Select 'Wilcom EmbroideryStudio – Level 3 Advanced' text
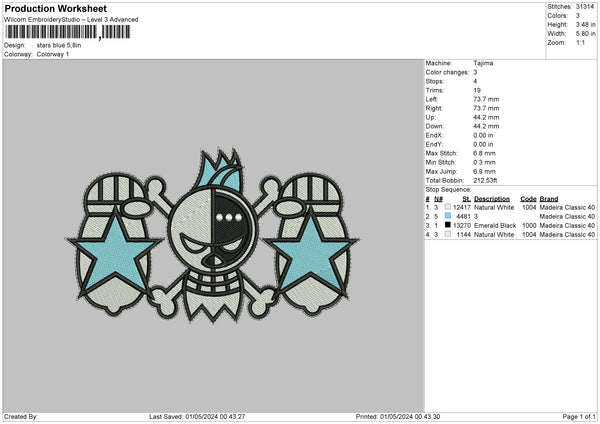 (x=71, y=20)
